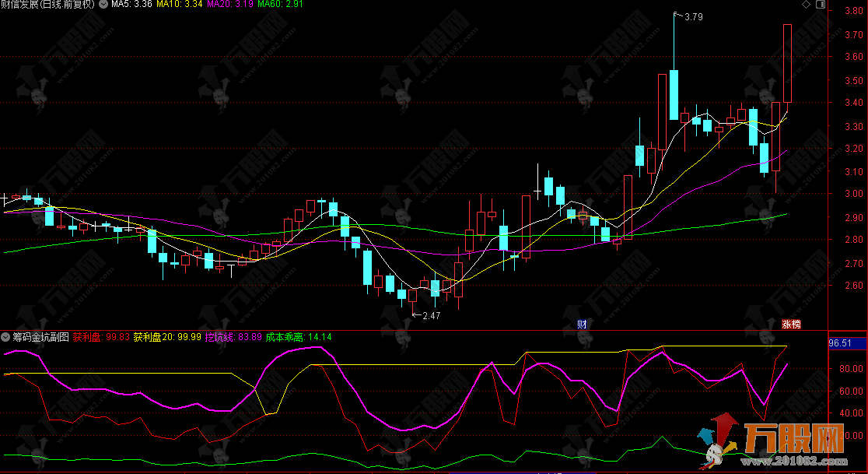Click the red 涨榜 marker tag
Screen dimensions: 868x474
tap(791, 323)
